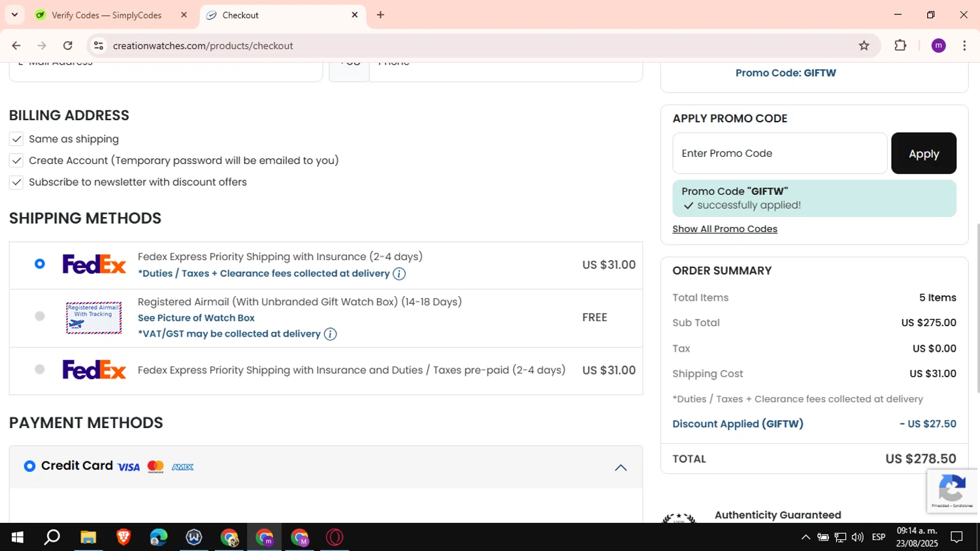Open See Picture of Watch Box link
The width and height of the screenshot is (980, 551).
[x=196, y=318]
